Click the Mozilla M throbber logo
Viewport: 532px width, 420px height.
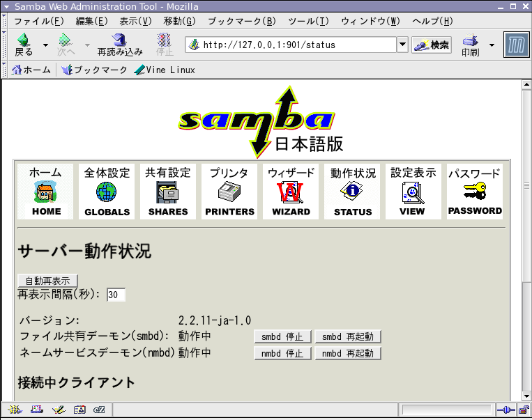[x=517, y=45]
